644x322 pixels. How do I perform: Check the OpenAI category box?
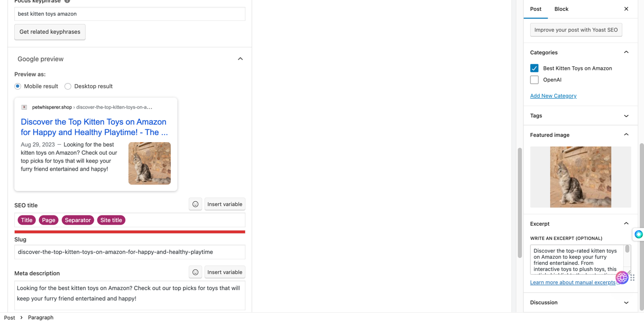[534, 80]
